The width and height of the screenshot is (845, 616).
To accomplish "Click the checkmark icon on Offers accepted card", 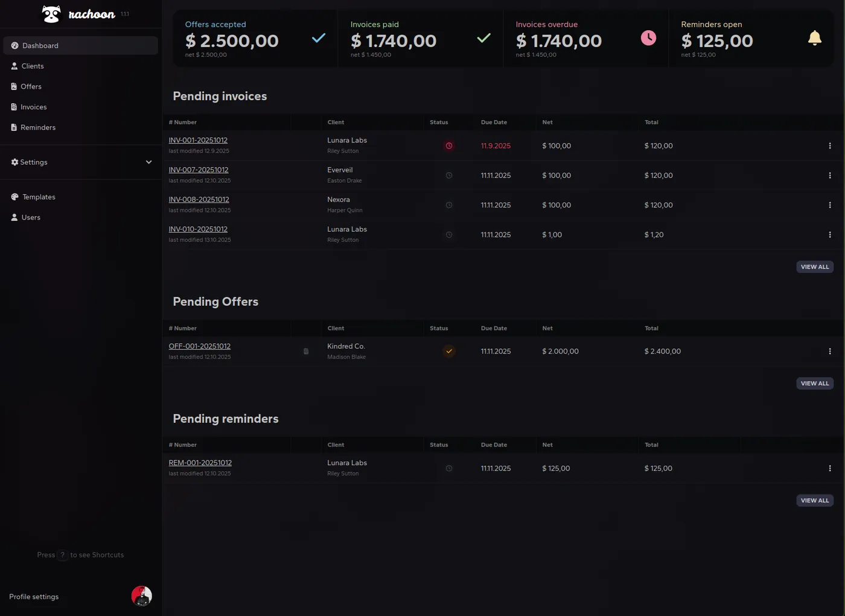I will [x=319, y=37].
